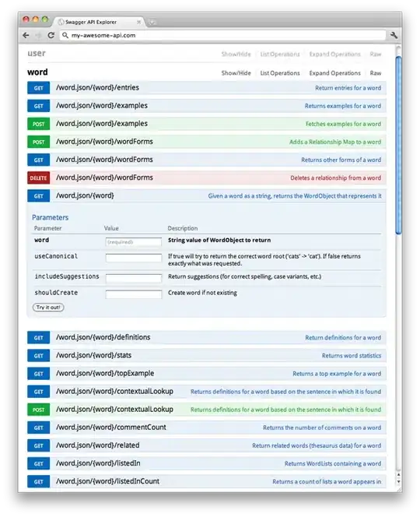
Task: Click 'Returns WordLists containing a word' description
Action: [x=333, y=463]
